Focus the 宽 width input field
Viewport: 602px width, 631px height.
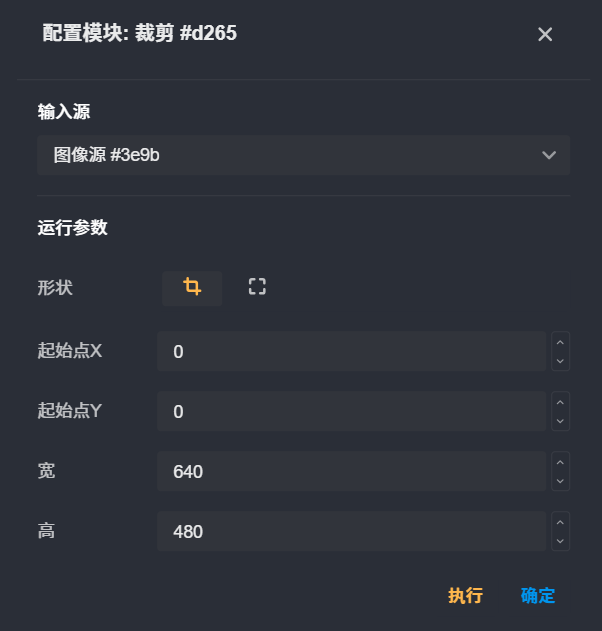(x=350, y=472)
